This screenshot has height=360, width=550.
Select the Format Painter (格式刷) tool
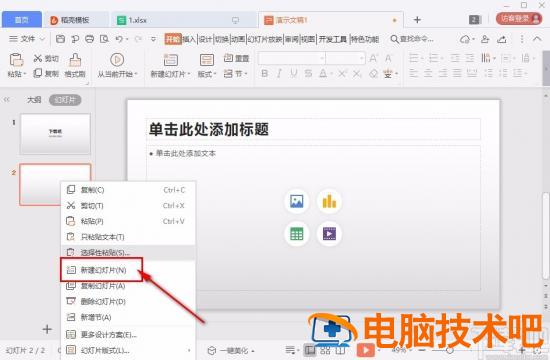click(x=75, y=65)
